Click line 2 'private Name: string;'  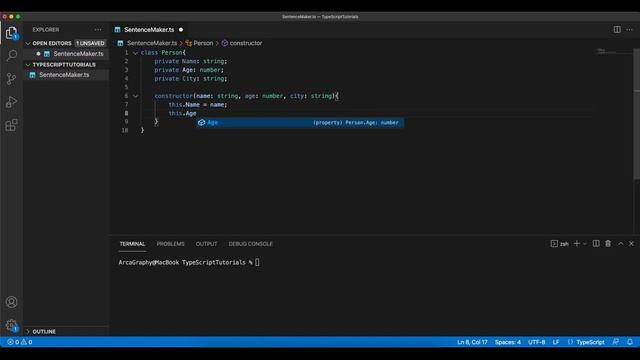(191, 61)
